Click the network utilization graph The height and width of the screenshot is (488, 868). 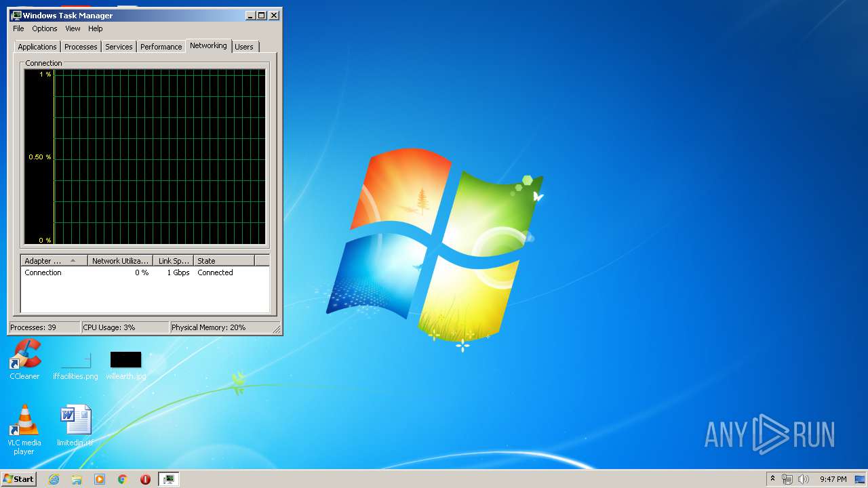pyautogui.click(x=145, y=157)
